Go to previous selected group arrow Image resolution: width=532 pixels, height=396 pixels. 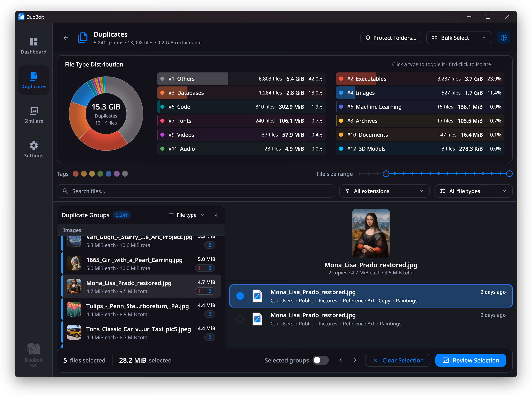coord(340,360)
